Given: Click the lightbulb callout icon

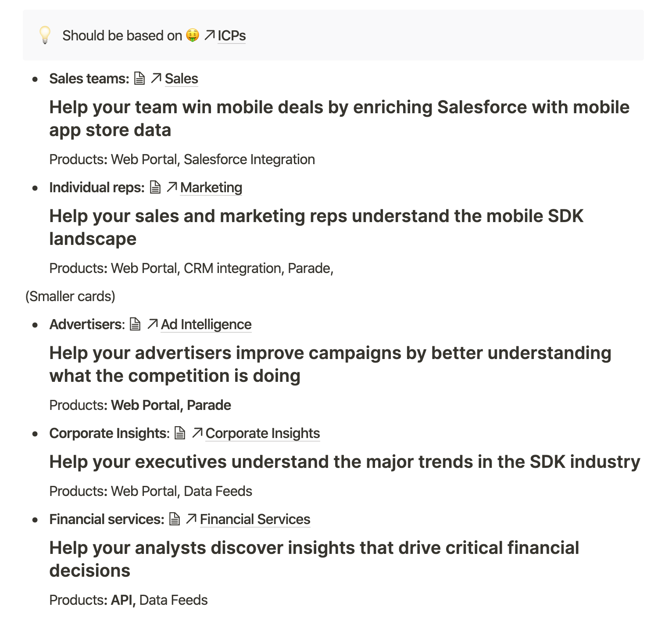Looking at the screenshot, I should click(45, 35).
